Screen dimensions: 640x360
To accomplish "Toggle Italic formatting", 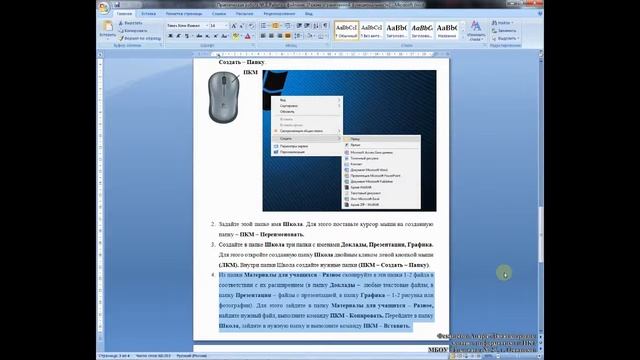I will pos(178,36).
